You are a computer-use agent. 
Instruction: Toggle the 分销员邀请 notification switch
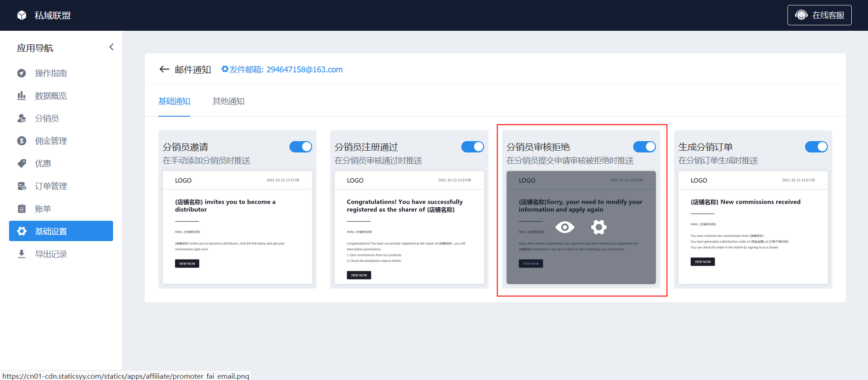pos(301,147)
